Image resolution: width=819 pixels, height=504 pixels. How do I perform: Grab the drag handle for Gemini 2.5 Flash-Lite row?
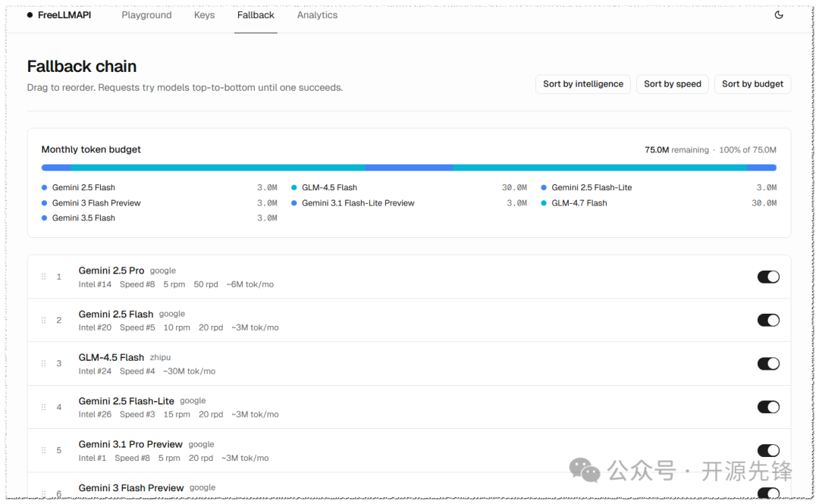(x=43, y=407)
